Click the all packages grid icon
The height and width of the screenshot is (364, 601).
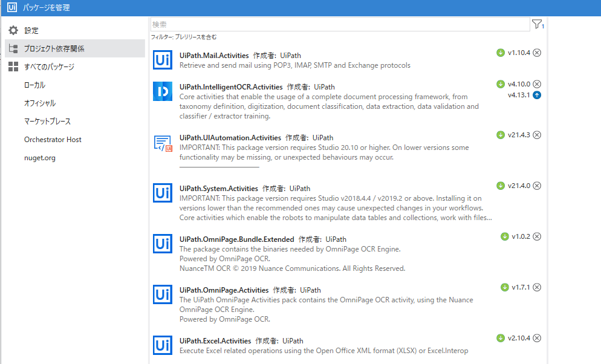click(x=13, y=67)
